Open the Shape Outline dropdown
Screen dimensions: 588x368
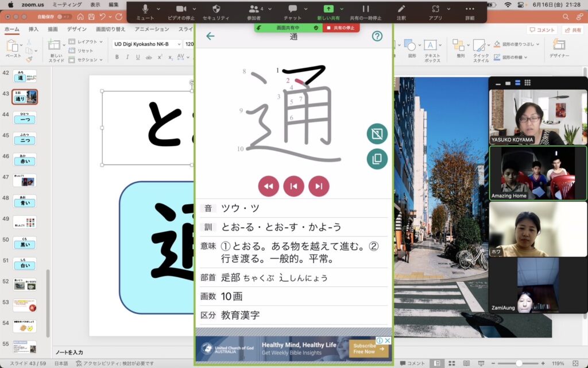510,57
